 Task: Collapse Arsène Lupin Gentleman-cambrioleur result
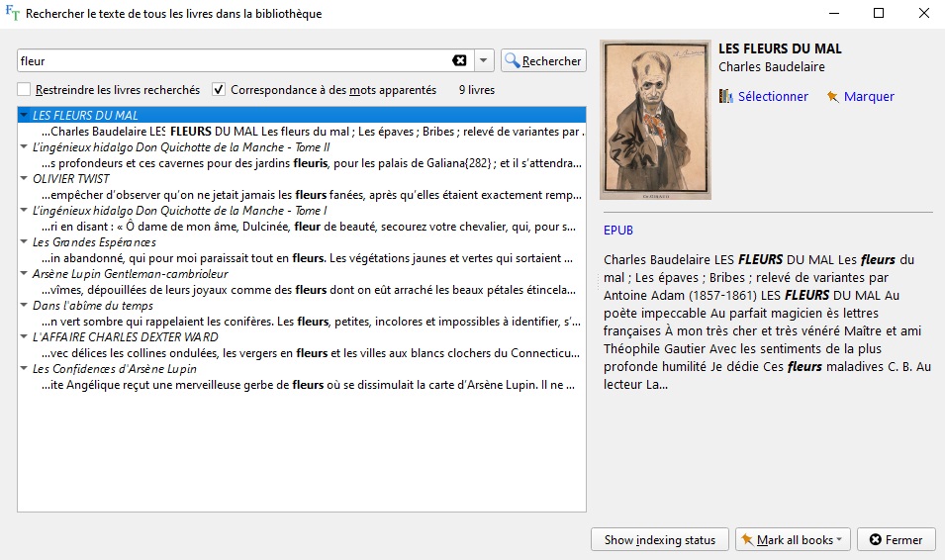pos(24,273)
